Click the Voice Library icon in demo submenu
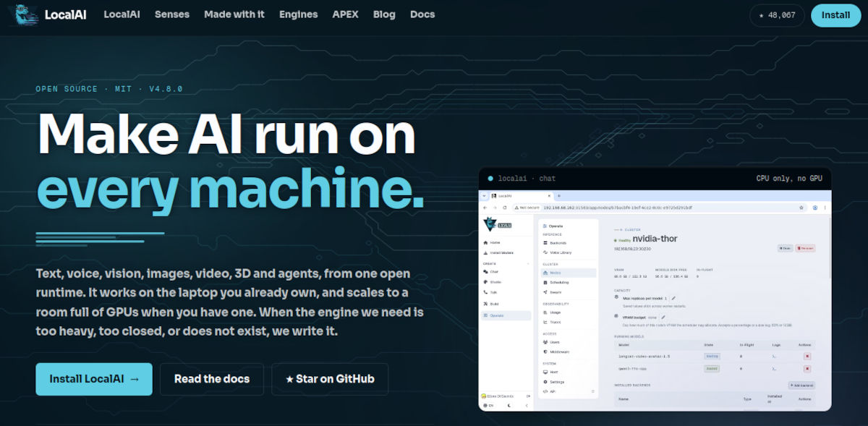This screenshot has width=868, height=426. point(545,252)
